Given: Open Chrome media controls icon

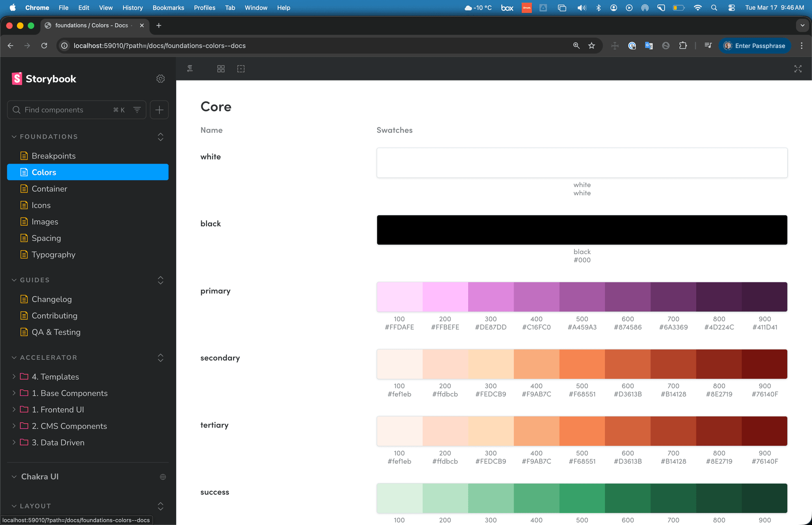Looking at the screenshot, I should tap(708, 45).
